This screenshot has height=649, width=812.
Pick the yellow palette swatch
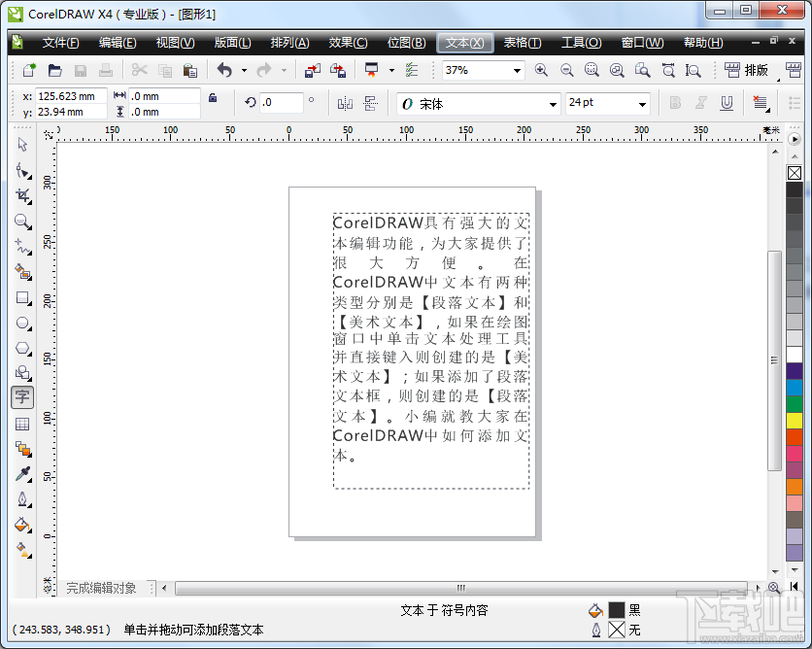pos(794,420)
